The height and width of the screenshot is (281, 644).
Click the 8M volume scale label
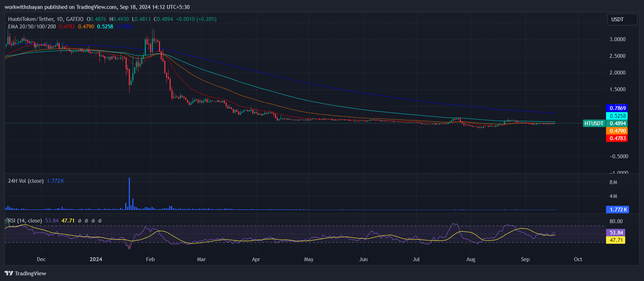(x=613, y=182)
